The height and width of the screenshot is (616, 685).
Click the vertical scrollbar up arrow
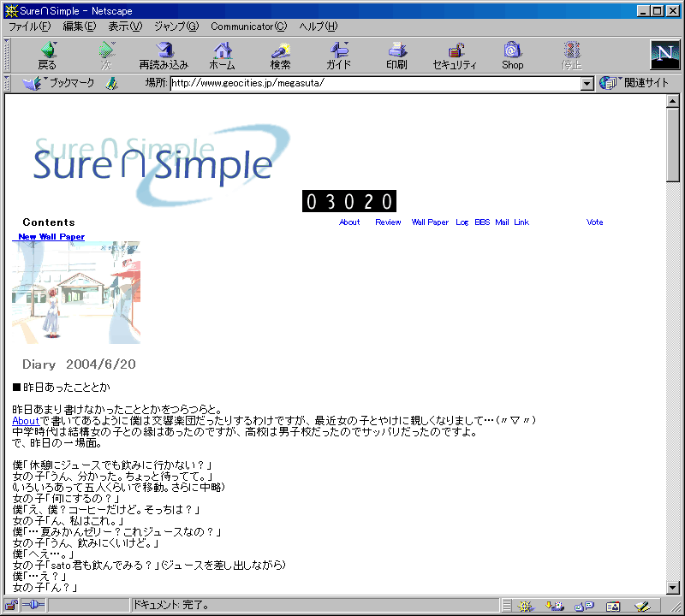(673, 101)
